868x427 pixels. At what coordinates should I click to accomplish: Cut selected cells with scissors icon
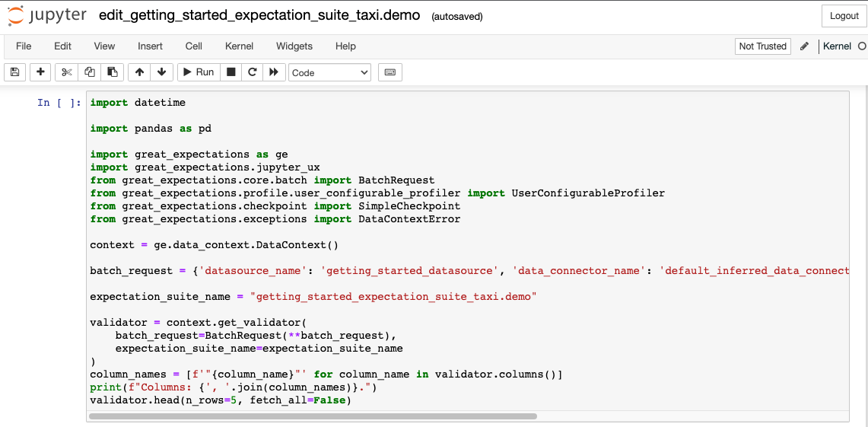pos(67,72)
